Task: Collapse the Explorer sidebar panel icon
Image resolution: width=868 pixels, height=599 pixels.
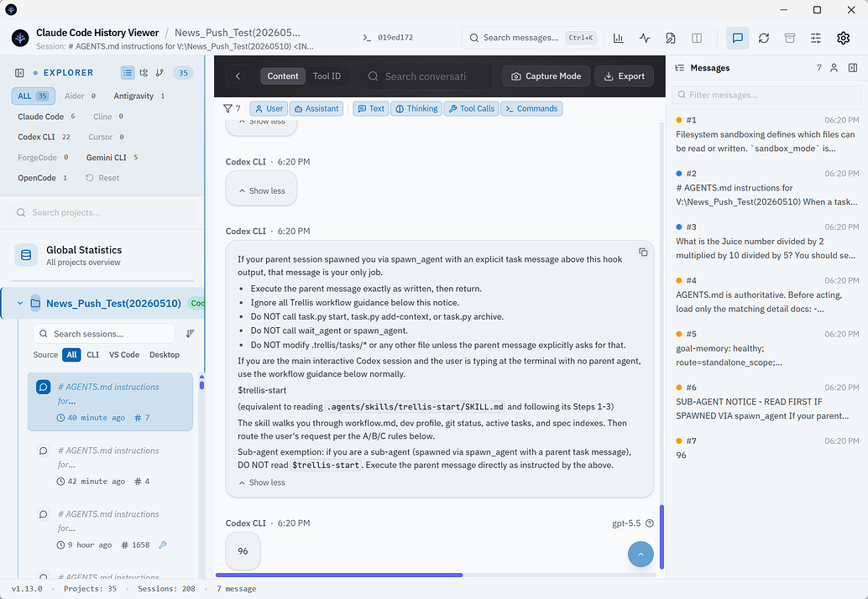Action: [x=19, y=73]
